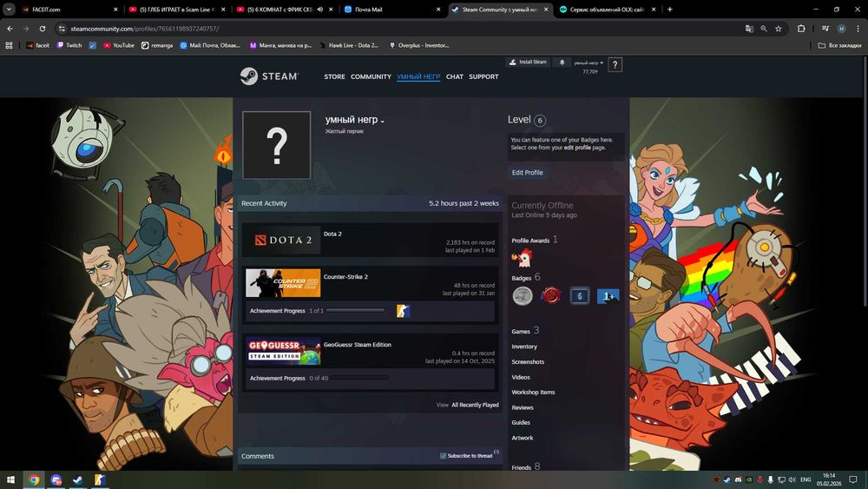Click the translate page icon in address bar
Image resolution: width=868 pixels, height=489 pixels.
pyautogui.click(x=749, y=29)
